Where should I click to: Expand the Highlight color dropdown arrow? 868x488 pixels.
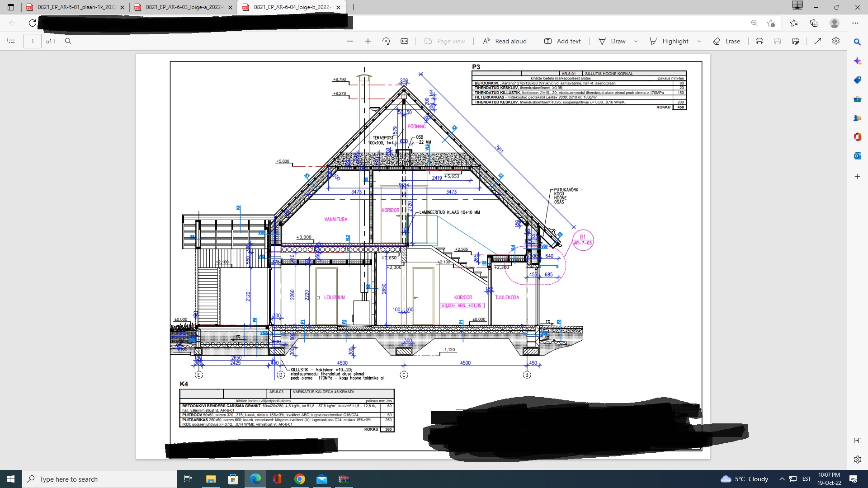(699, 41)
